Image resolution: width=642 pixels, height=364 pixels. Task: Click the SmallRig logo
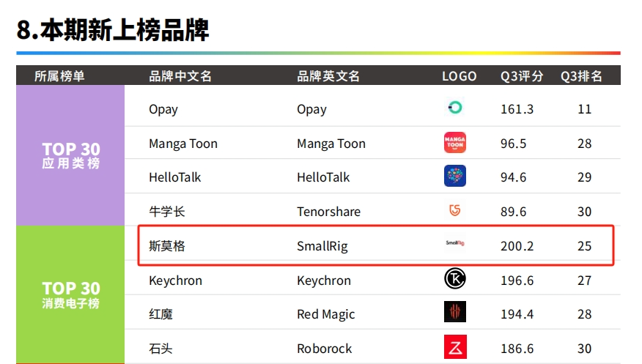point(455,243)
